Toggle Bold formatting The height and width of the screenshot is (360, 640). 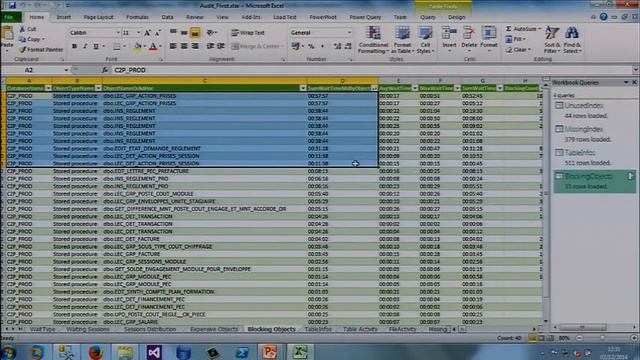pyautogui.click(x=74, y=47)
